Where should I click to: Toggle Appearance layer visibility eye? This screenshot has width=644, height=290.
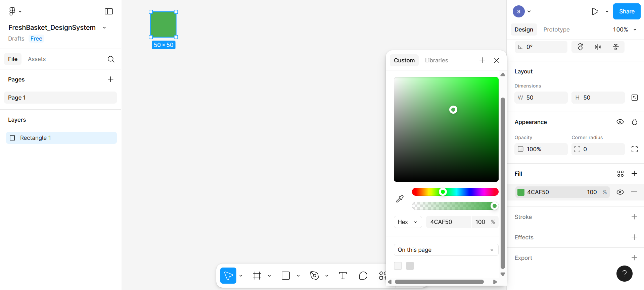tap(620, 122)
